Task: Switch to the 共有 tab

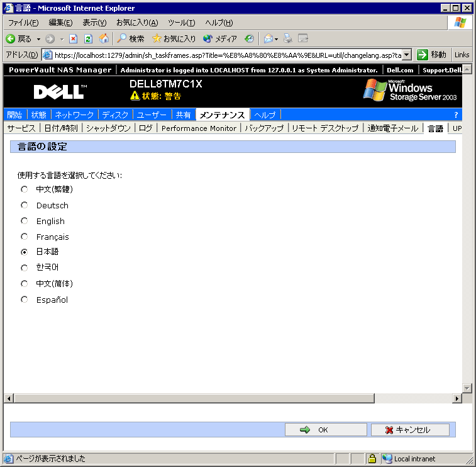Action: tap(184, 115)
